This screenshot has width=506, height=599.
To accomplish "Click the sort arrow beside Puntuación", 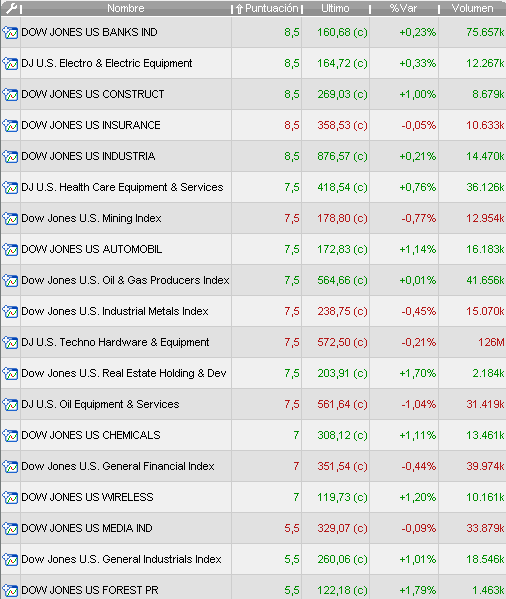I will [239, 9].
